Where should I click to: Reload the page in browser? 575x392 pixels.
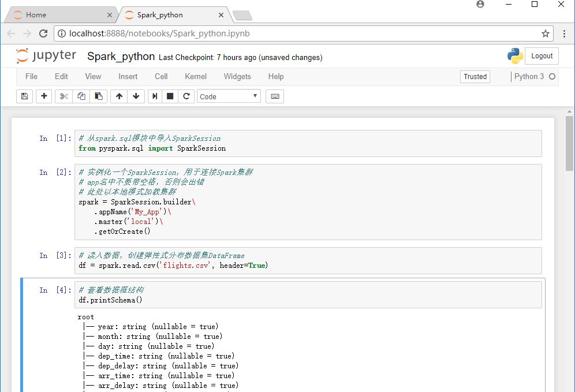pyautogui.click(x=43, y=33)
